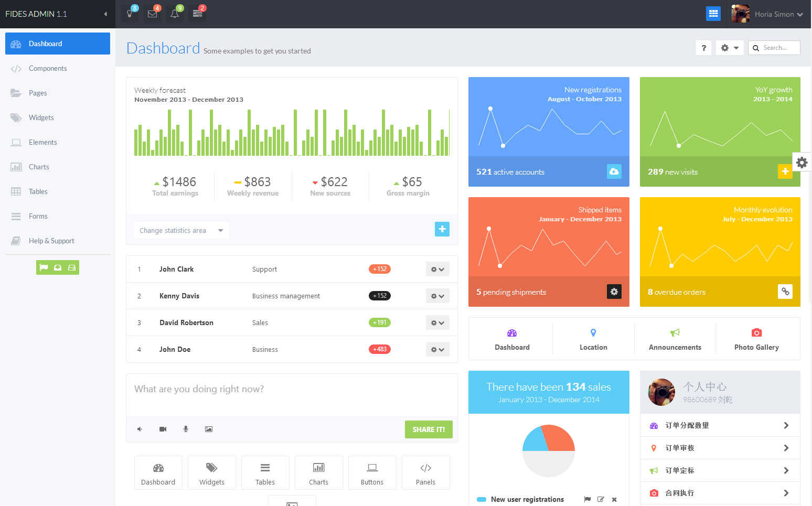This screenshot has width=812, height=506.
Task: Click the image attach icon in status box
Action: pos(209,429)
